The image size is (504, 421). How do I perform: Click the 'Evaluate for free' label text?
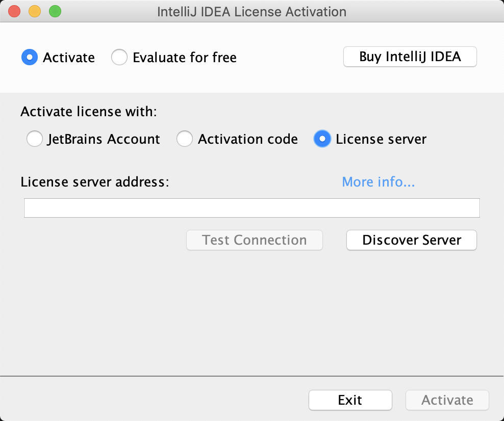pos(185,58)
